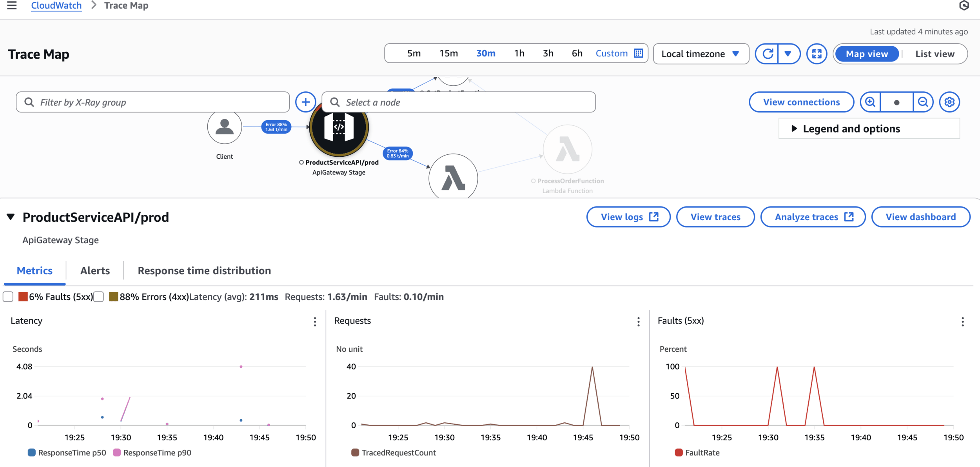Open the Response time distribution tab
Viewport: 980px width, 467px height.
coord(204,271)
